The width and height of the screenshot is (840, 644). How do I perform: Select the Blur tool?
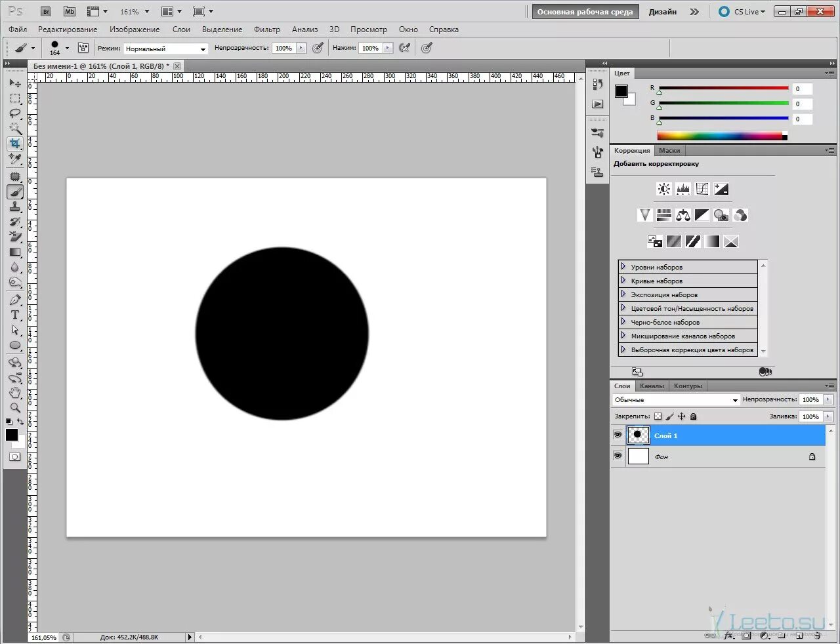pyautogui.click(x=15, y=267)
